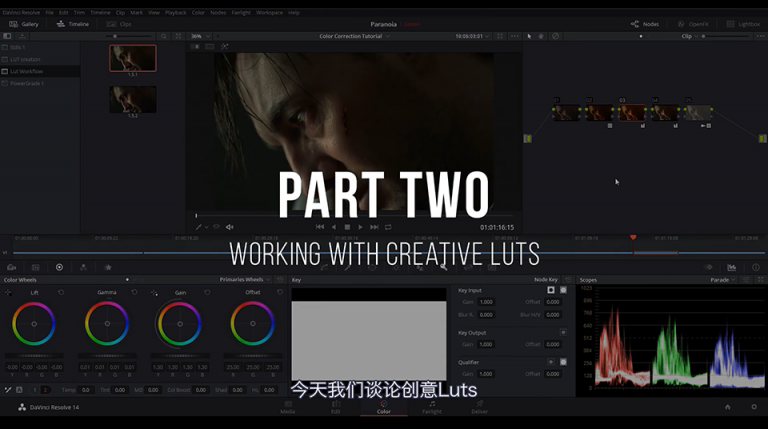Image resolution: width=768 pixels, height=429 pixels.
Task: Open the Color menu
Action: point(198,13)
